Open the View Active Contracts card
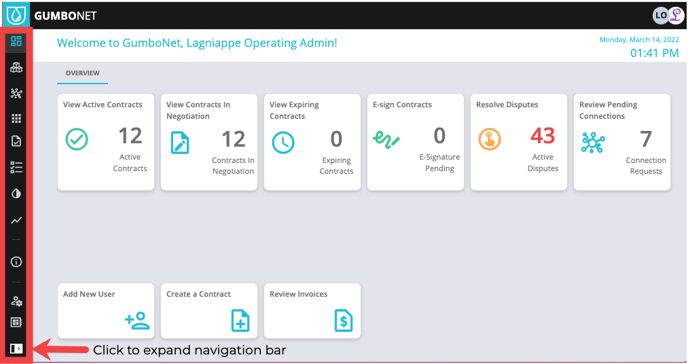Viewport: 688px width, 364px height. [x=106, y=142]
